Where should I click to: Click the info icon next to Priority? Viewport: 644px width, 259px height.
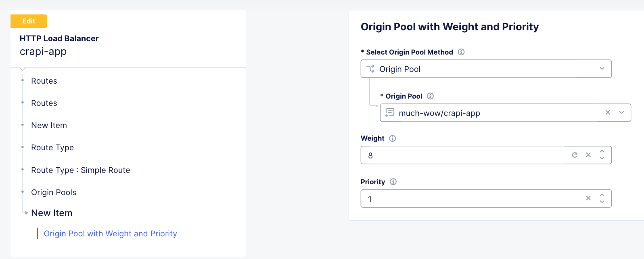click(393, 181)
